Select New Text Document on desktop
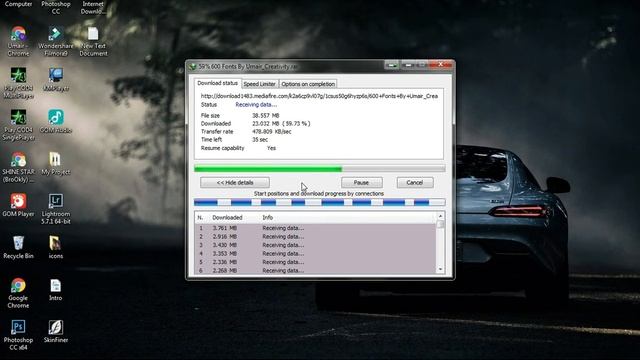The image size is (640, 360). click(93, 41)
